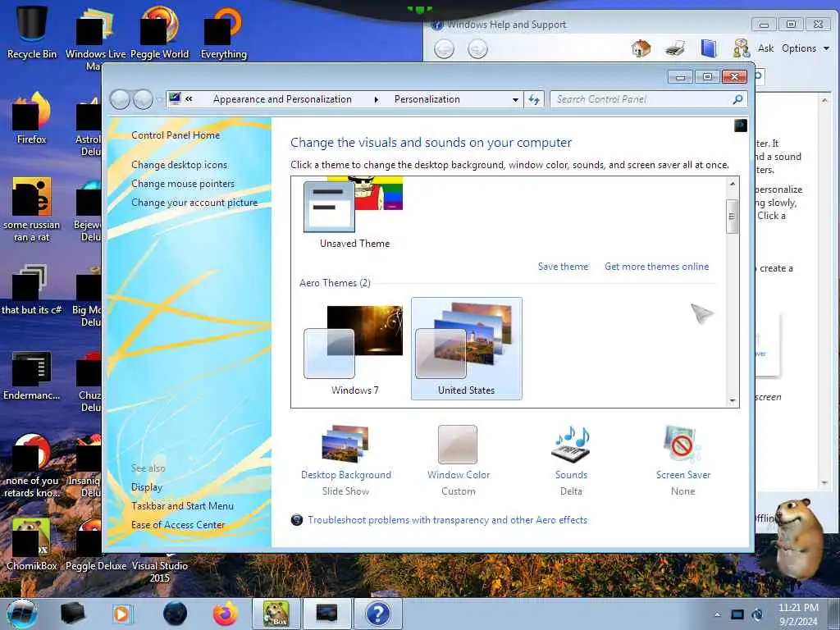
Task: Open the Start menu orb
Action: point(22,614)
